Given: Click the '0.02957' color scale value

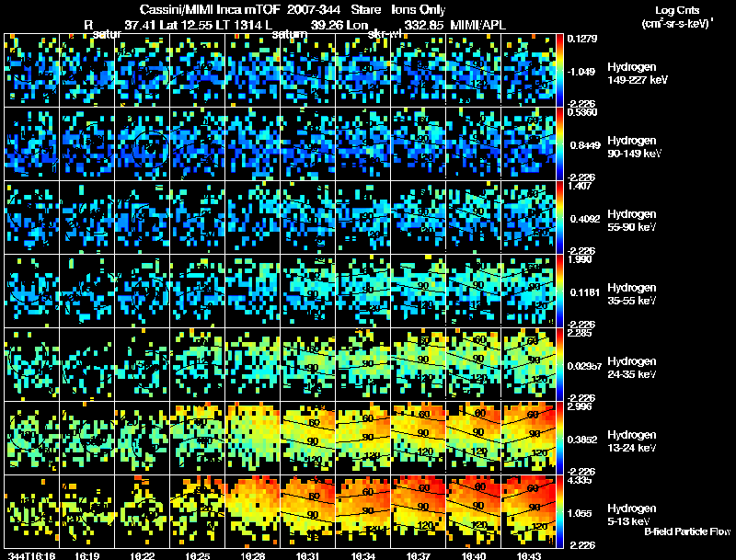Looking at the screenshot, I should point(585,366).
